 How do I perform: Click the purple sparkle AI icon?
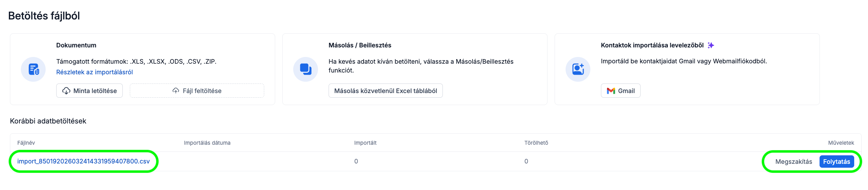[x=711, y=45]
